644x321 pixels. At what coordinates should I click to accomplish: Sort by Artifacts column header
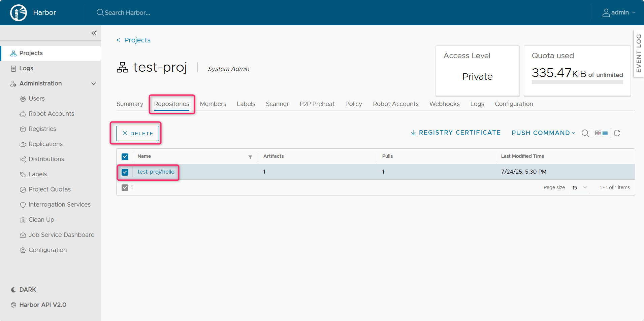click(273, 156)
